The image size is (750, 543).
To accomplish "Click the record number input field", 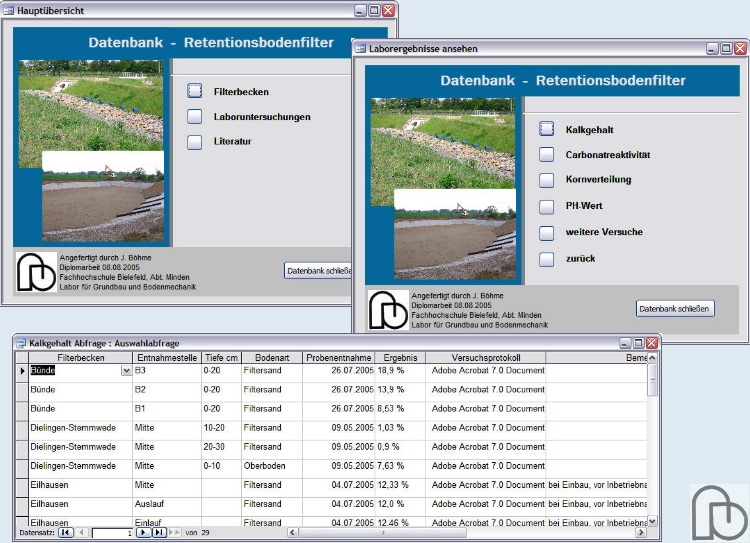I will (x=112, y=533).
